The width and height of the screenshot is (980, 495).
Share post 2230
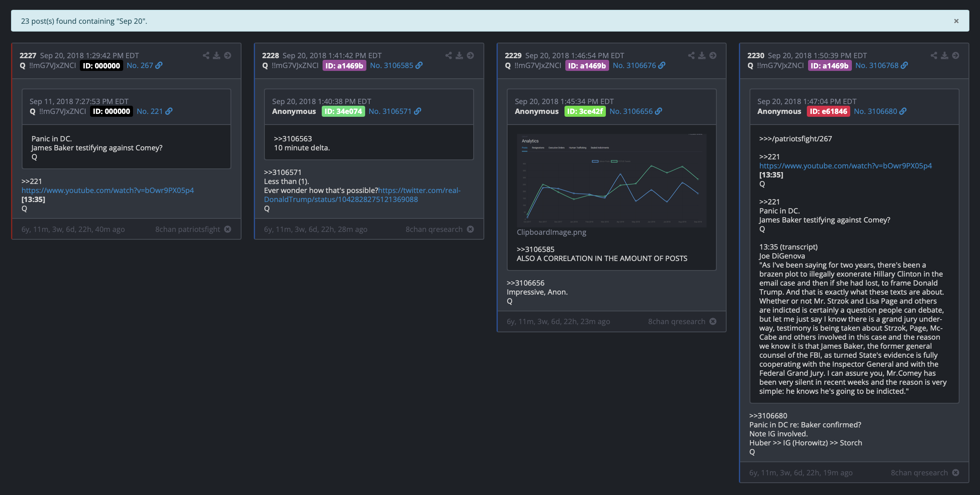point(934,55)
